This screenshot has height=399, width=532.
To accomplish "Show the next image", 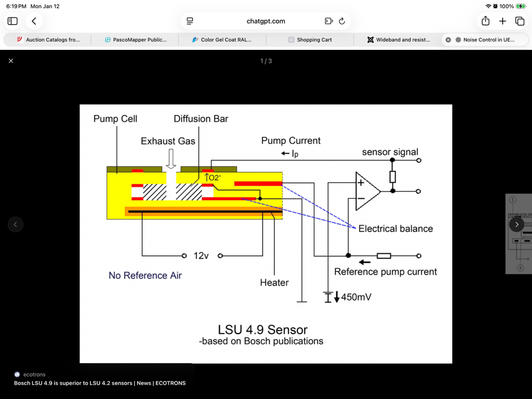I will 517,224.
